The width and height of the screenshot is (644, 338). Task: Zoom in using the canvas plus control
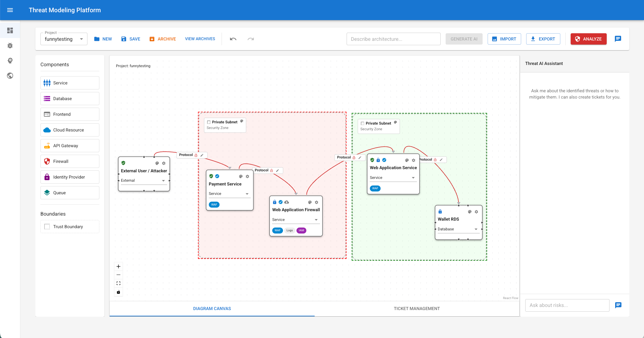[118, 266]
